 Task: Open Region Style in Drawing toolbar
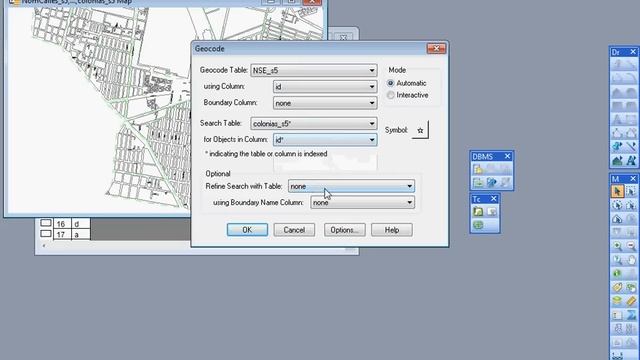(x=617, y=161)
